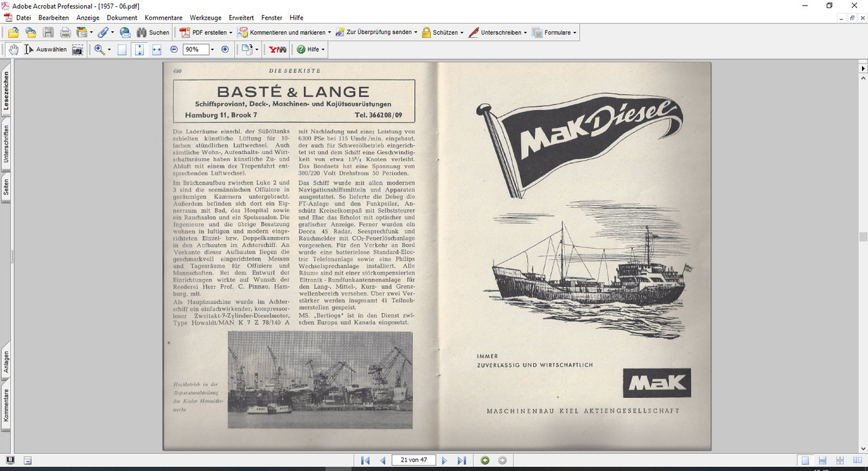Open the zoom percentage dropdown arrow
Viewport: 868px width, 471px height.
coord(212,50)
